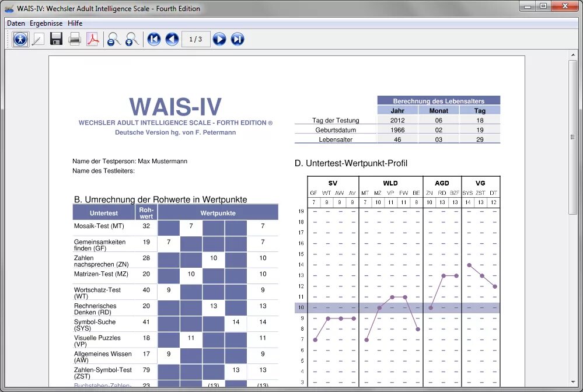Click "Rechnerisches Denken (RD)" row label

(x=95, y=309)
